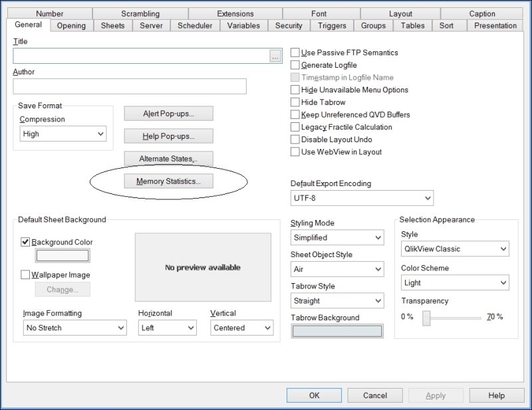532x410 pixels.
Task: Open the Sheets tab
Action: pyautogui.click(x=112, y=26)
